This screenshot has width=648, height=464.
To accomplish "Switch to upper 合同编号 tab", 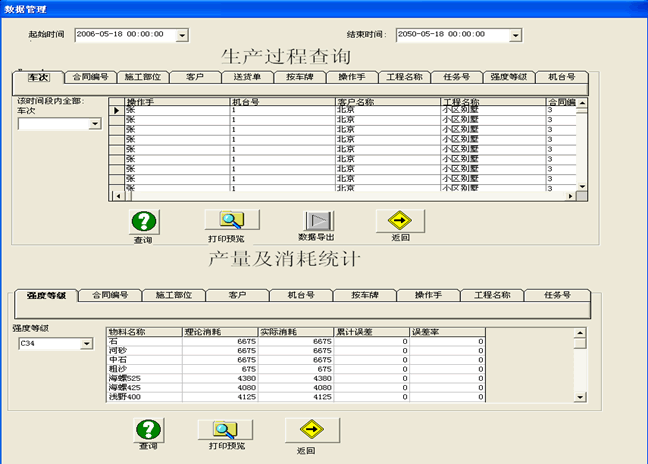I will coord(91,77).
